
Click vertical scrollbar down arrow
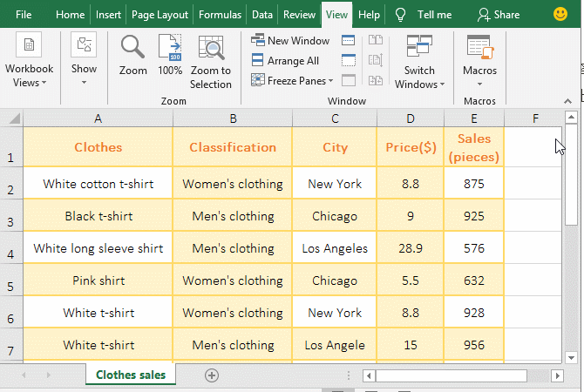[x=571, y=358]
